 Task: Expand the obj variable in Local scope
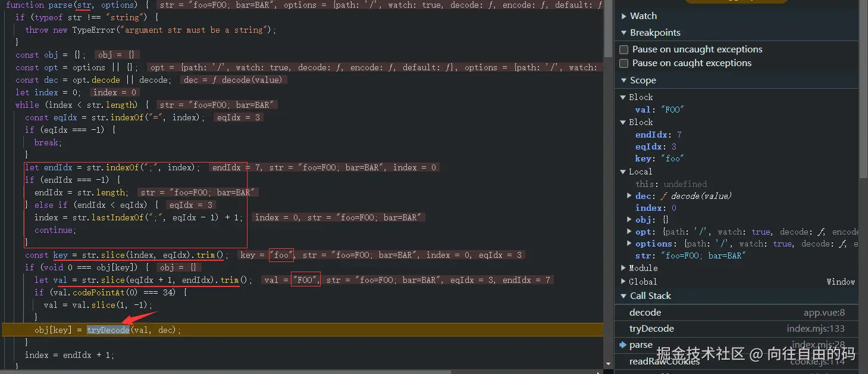pyautogui.click(x=629, y=219)
